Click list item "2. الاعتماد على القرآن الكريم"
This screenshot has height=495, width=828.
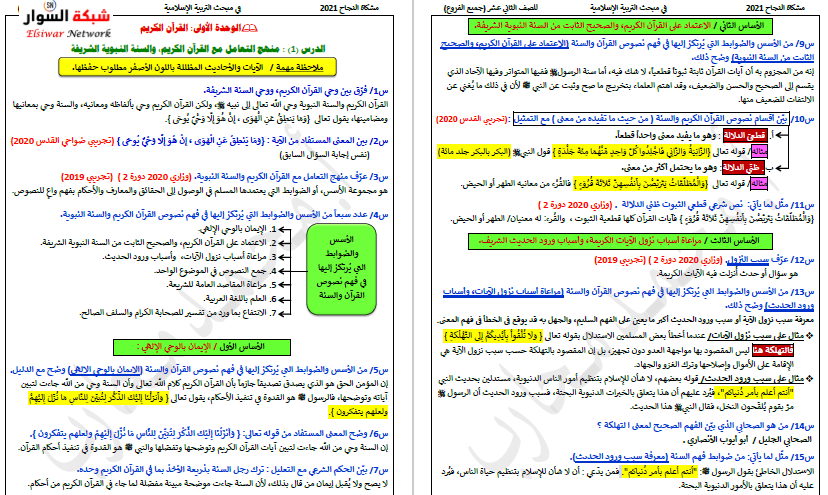click(158, 243)
